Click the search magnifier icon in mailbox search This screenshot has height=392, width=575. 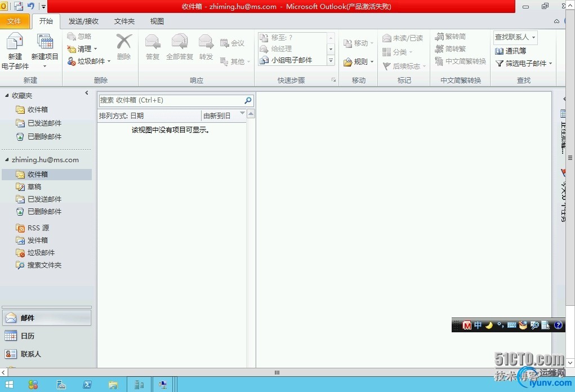pyautogui.click(x=248, y=100)
